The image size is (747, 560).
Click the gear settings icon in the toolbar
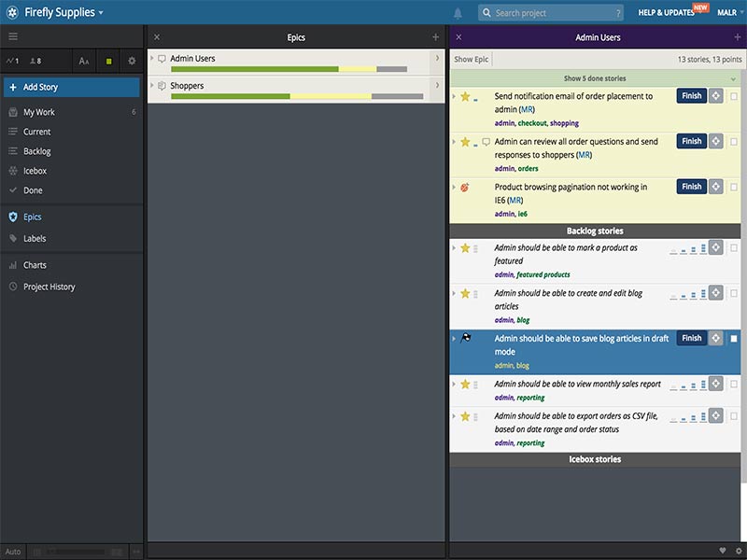[x=132, y=59]
